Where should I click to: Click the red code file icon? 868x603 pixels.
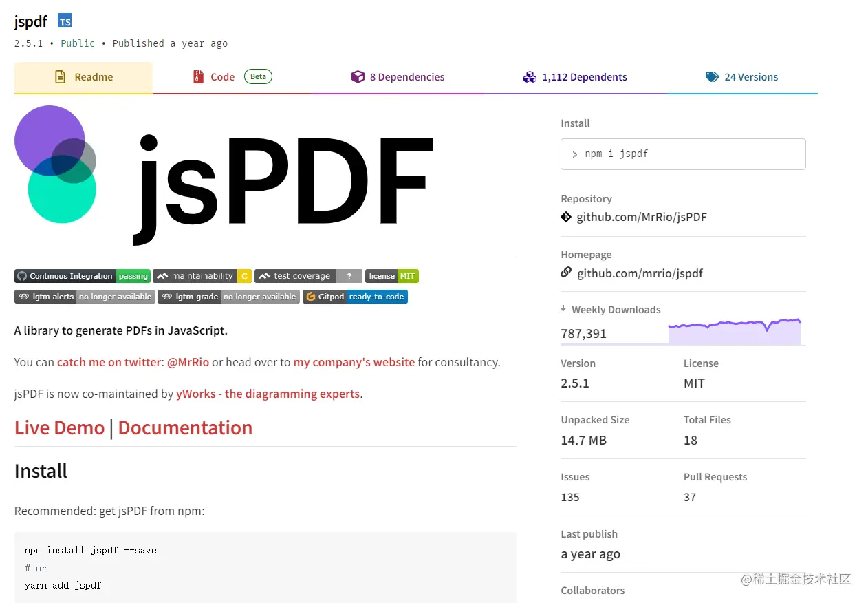click(x=199, y=77)
